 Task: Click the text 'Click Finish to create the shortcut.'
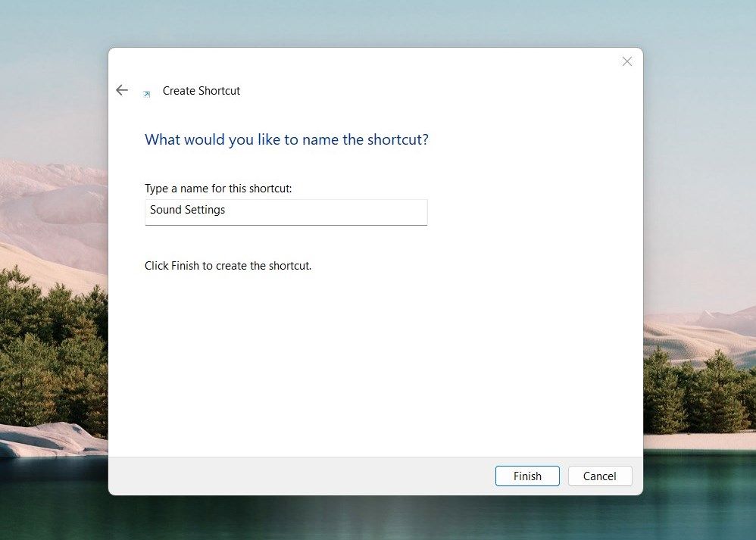[x=228, y=266]
